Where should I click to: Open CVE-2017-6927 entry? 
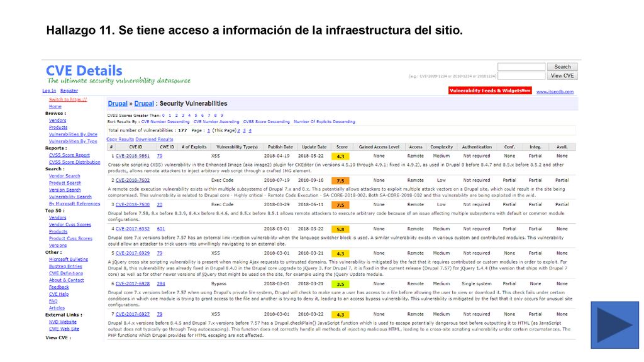click(x=133, y=314)
